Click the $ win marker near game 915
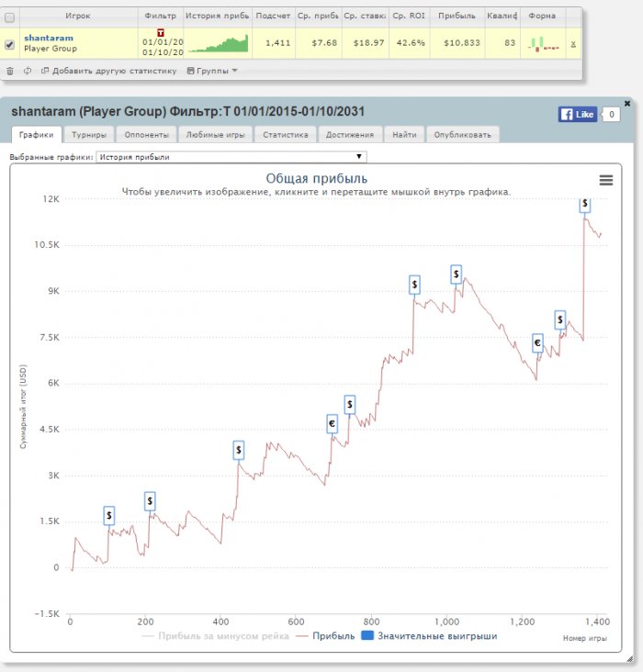The height and width of the screenshot is (672, 643). pyautogui.click(x=414, y=285)
